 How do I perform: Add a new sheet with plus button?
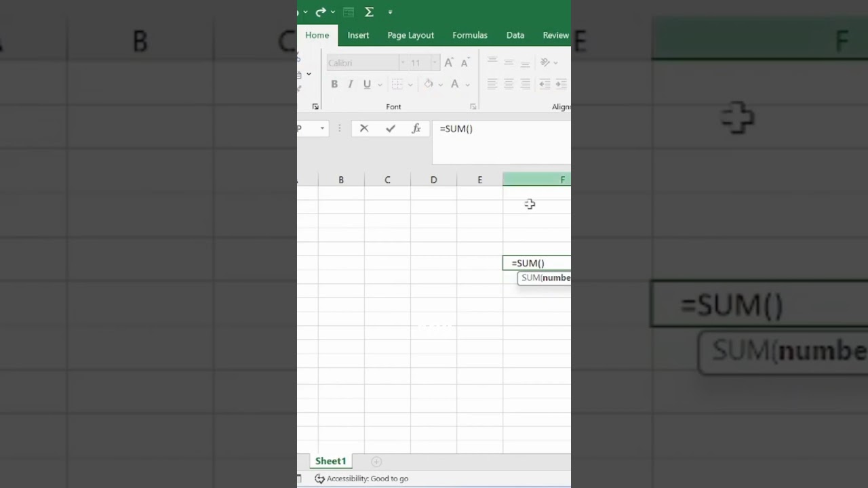[376, 462]
